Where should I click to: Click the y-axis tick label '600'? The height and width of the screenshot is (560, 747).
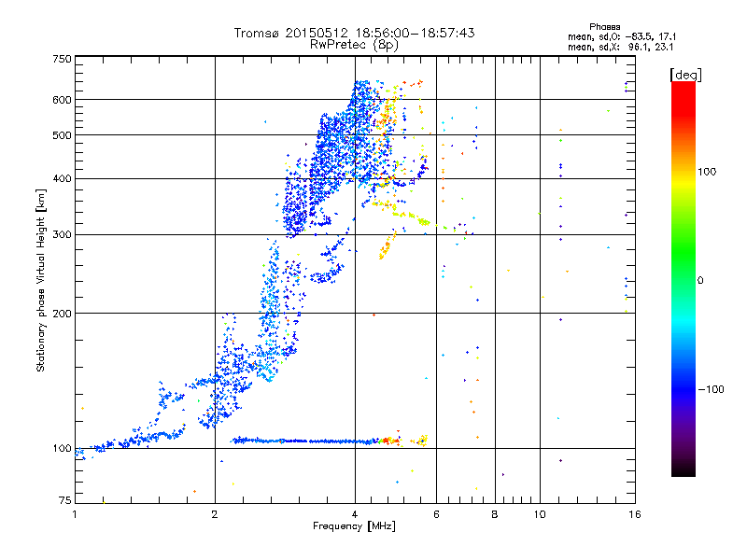62,100
